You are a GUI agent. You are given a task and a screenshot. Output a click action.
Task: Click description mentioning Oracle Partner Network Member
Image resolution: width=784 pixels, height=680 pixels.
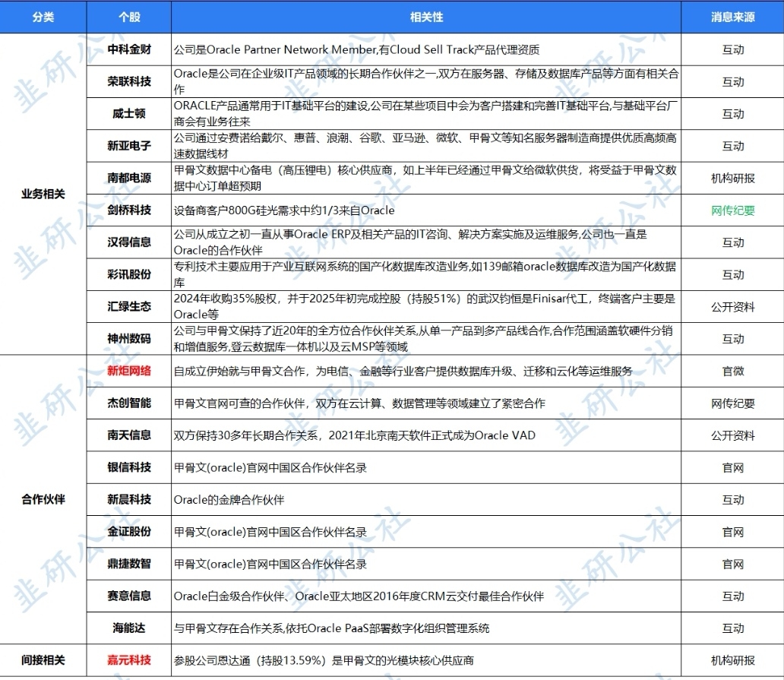[x=356, y=49]
